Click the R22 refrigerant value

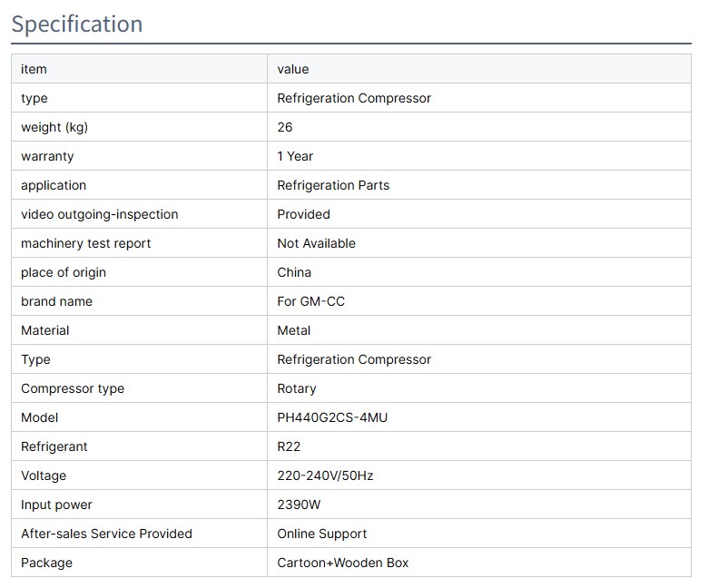pos(289,446)
